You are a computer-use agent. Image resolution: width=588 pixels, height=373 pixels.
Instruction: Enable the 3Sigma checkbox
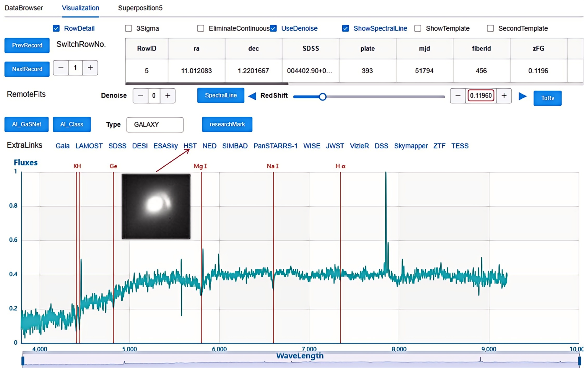[128, 28]
